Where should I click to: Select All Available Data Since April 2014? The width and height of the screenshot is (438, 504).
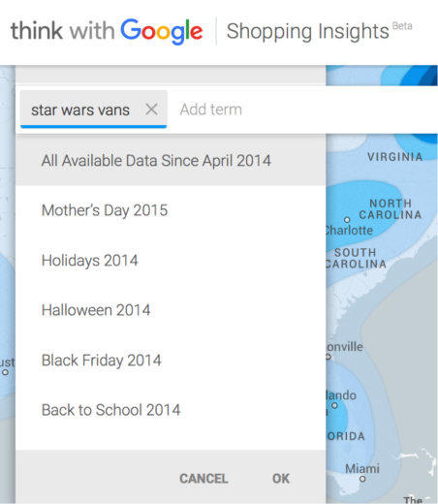click(x=171, y=161)
